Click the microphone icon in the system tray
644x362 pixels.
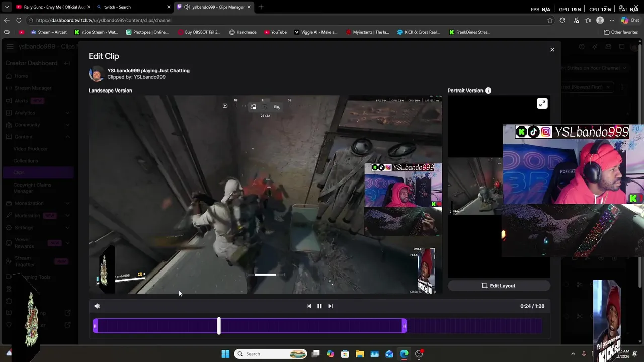[x=584, y=354]
